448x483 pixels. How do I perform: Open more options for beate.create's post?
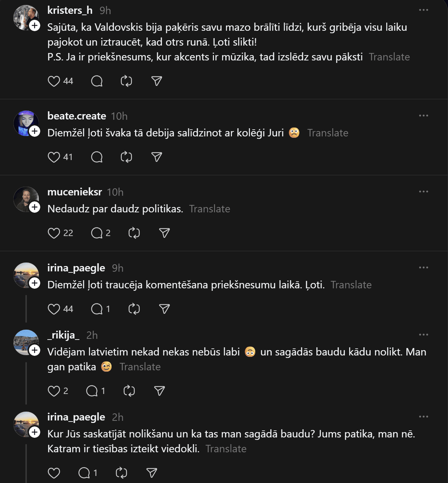click(x=423, y=116)
